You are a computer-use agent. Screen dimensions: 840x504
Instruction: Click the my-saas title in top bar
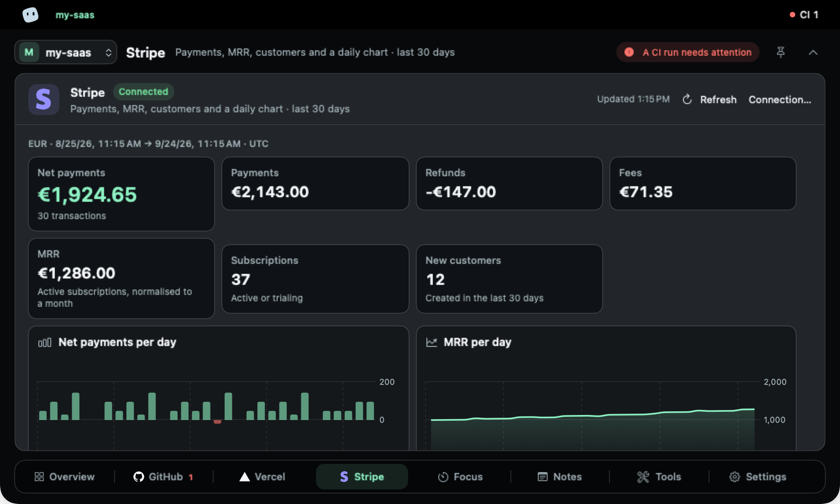pyautogui.click(x=75, y=15)
